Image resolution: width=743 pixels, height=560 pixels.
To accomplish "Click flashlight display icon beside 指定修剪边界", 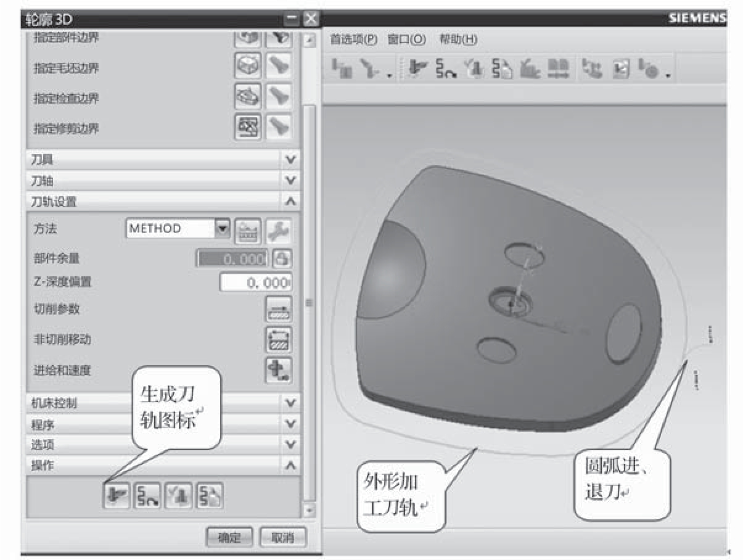I will click(277, 126).
